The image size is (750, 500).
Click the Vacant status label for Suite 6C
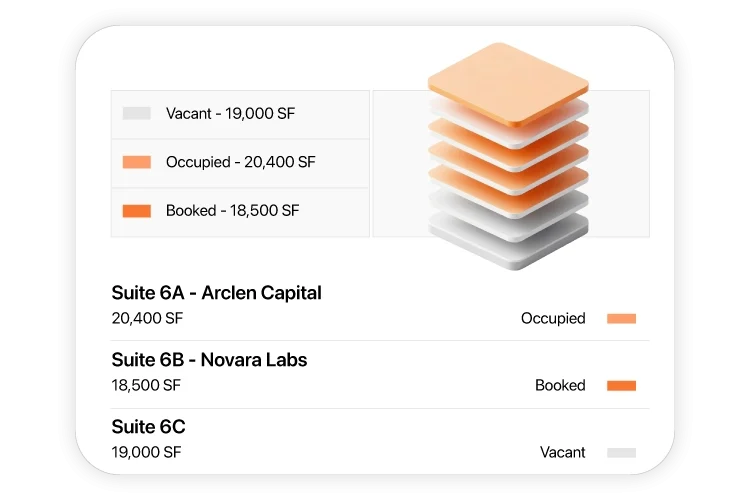click(x=563, y=452)
